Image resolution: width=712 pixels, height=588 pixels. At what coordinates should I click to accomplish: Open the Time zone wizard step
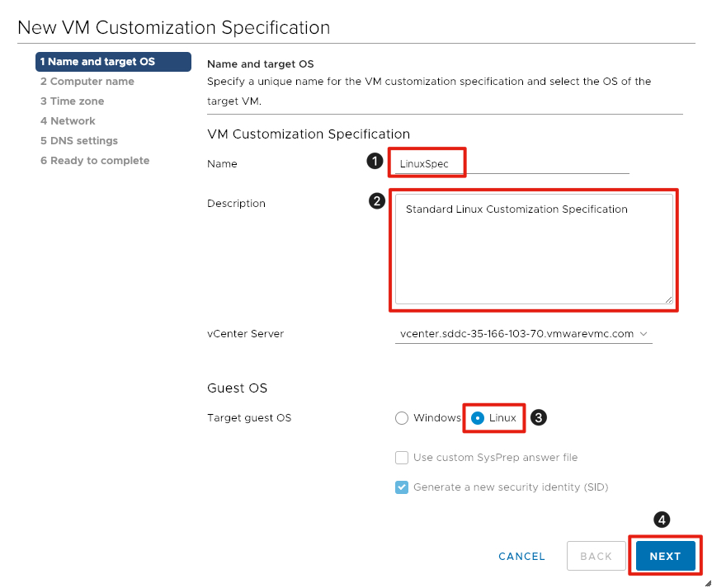73,101
